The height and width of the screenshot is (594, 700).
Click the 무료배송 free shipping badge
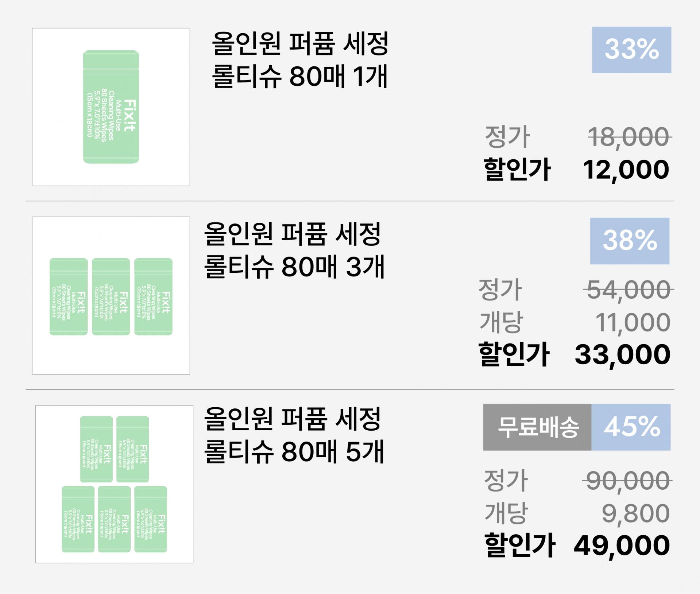[x=537, y=427]
